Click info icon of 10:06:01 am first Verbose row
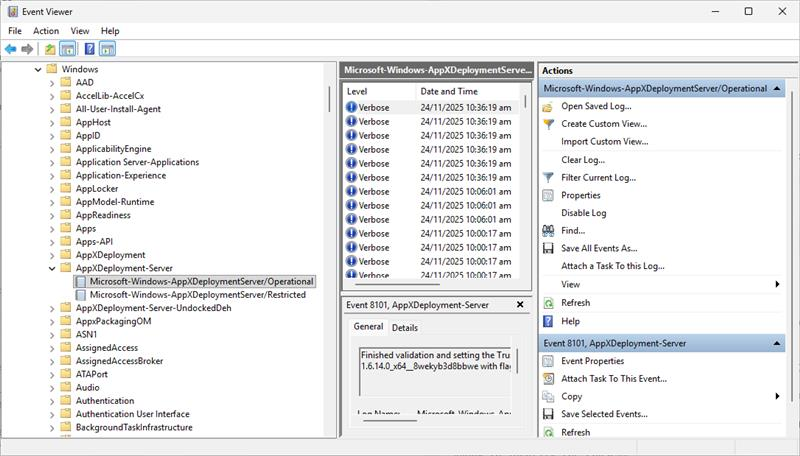Image resolution: width=800 pixels, height=456 pixels. click(351, 191)
